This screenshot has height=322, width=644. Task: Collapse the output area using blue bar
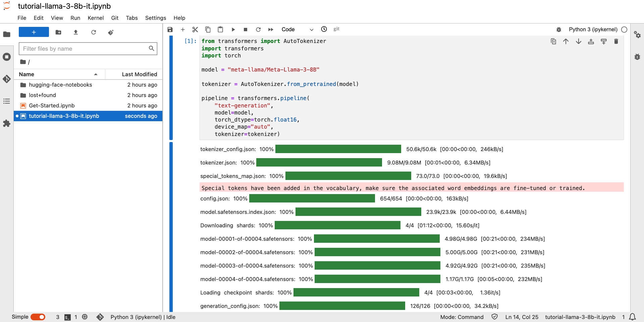click(x=171, y=227)
